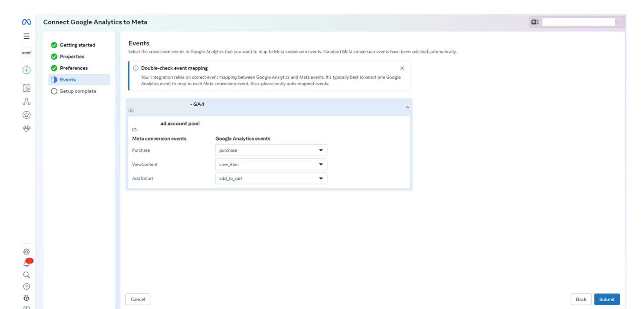Image resolution: width=644 pixels, height=309 pixels.
Task: Open the layout panels icon in sidebar
Action: coord(26,88)
